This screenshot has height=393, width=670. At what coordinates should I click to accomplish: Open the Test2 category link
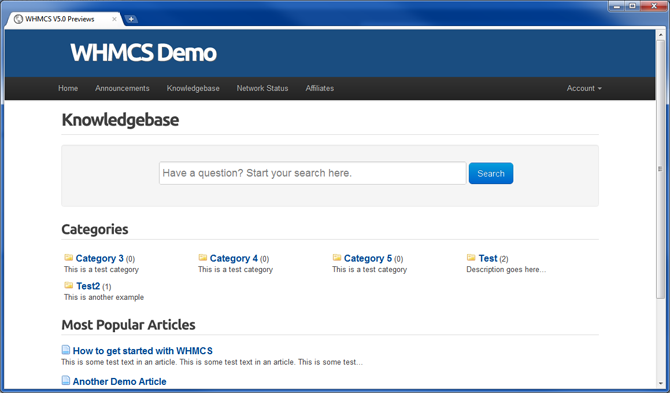pyautogui.click(x=88, y=286)
